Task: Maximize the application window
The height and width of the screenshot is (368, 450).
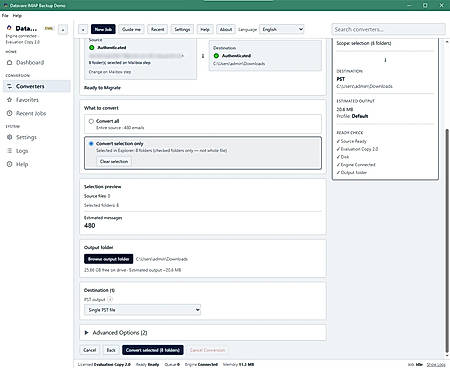Action: tap(425, 5)
